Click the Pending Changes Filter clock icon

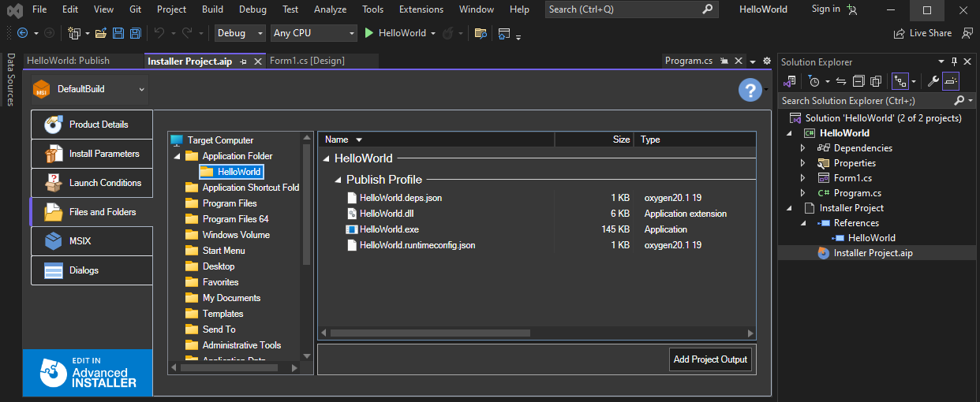tap(814, 81)
